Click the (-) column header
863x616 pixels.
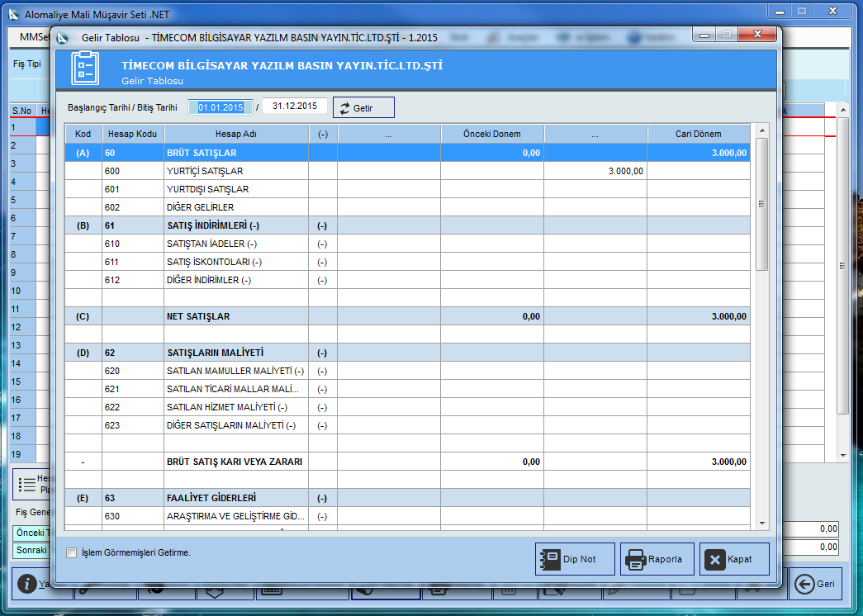[x=323, y=134]
